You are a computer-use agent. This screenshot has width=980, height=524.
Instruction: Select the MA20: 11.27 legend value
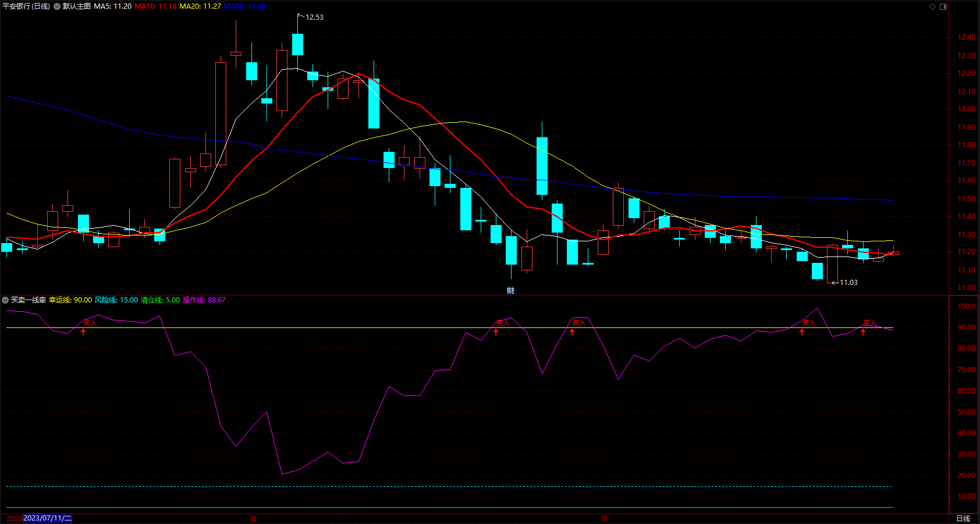point(200,6)
